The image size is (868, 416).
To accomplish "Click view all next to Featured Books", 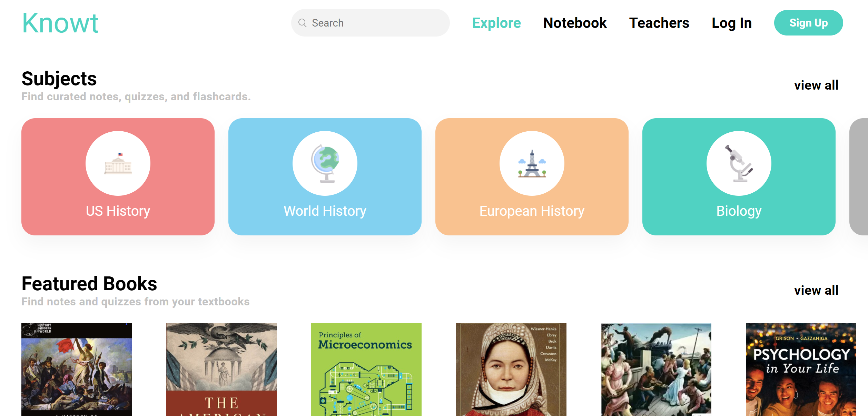I will click(x=816, y=290).
